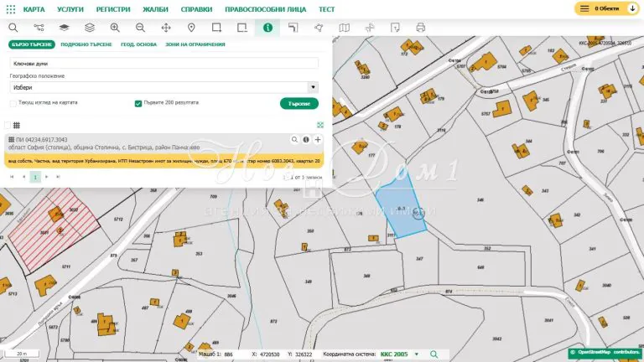The height and width of the screenshot is (362, 644).
Task: Activate the info identify tool
Action: pyautogui.click(x=267, y=28)
